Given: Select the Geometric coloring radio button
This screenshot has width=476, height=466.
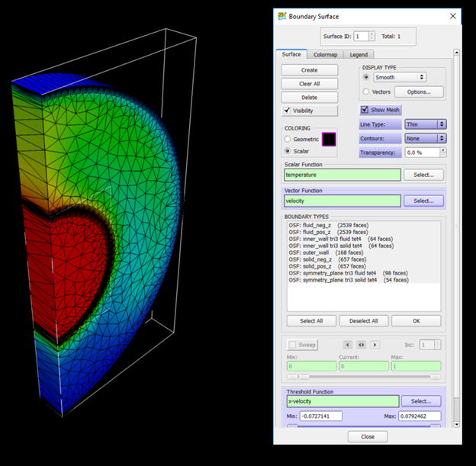Looking at the screenshot, I should 287,140.
